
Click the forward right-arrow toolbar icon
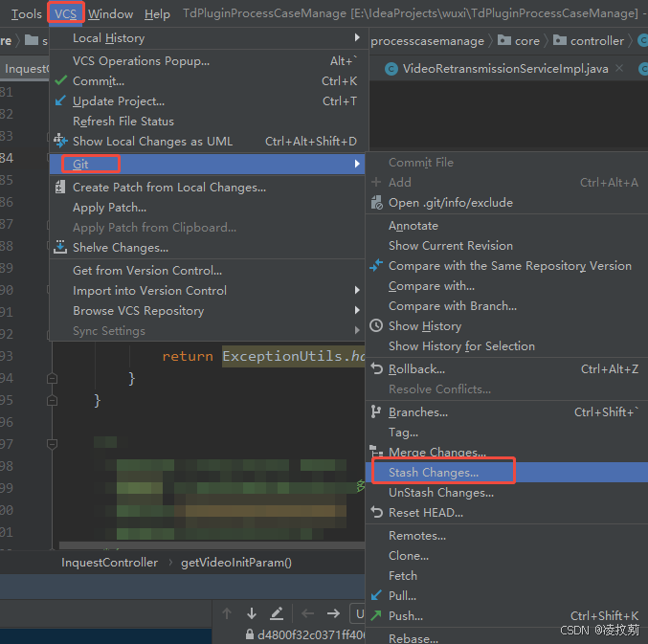click(x=333, y=613)
